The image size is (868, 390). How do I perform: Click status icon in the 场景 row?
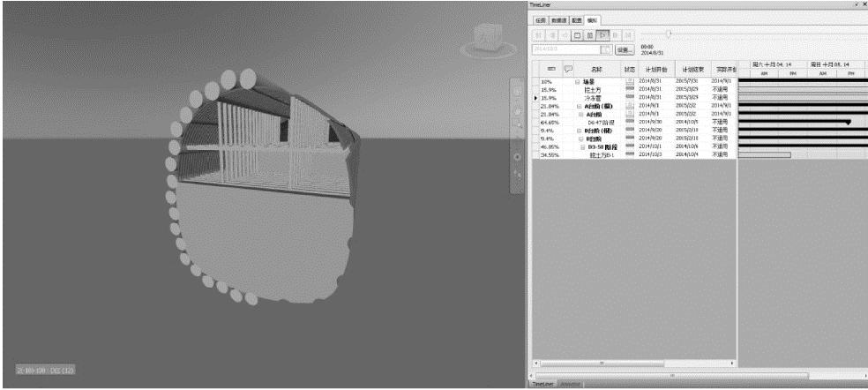point(630,81)
